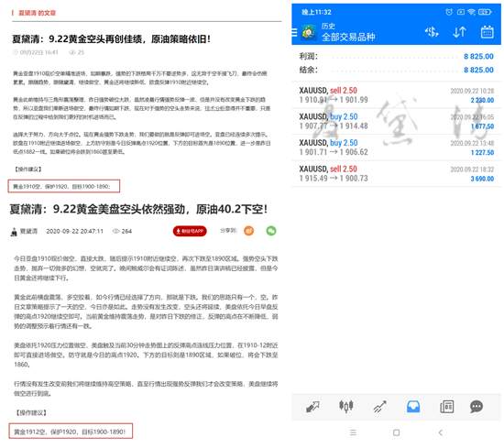Open the Trade tab trend icon
The height and width of the screenshot is (448, 504).
[379, 407]
